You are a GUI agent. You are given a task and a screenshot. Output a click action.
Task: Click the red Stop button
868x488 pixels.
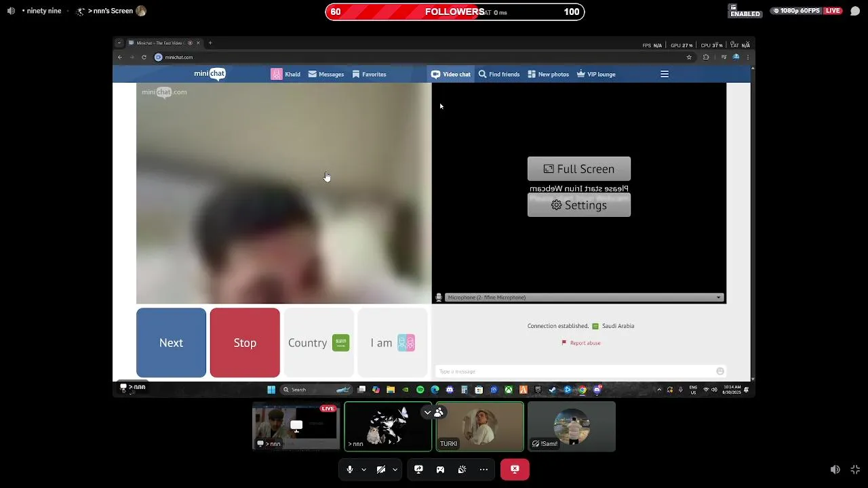click(x=245, y=342)
